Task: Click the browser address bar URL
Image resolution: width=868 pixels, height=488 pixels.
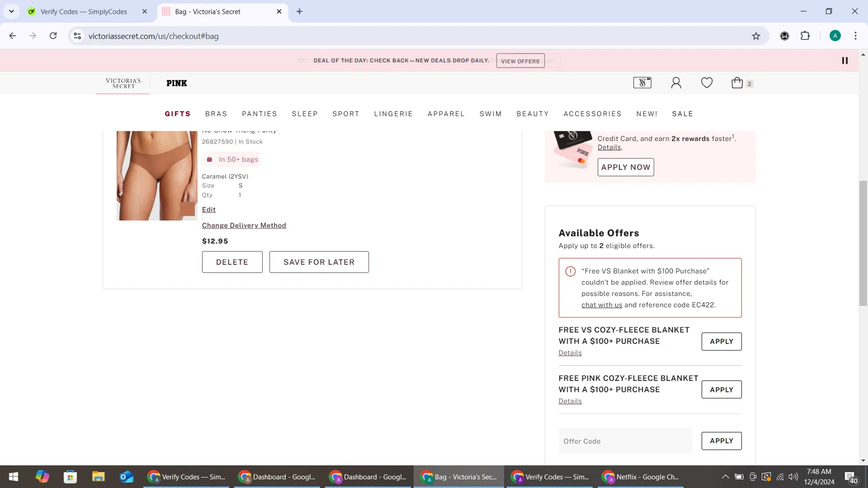Action: pos(153,36)
